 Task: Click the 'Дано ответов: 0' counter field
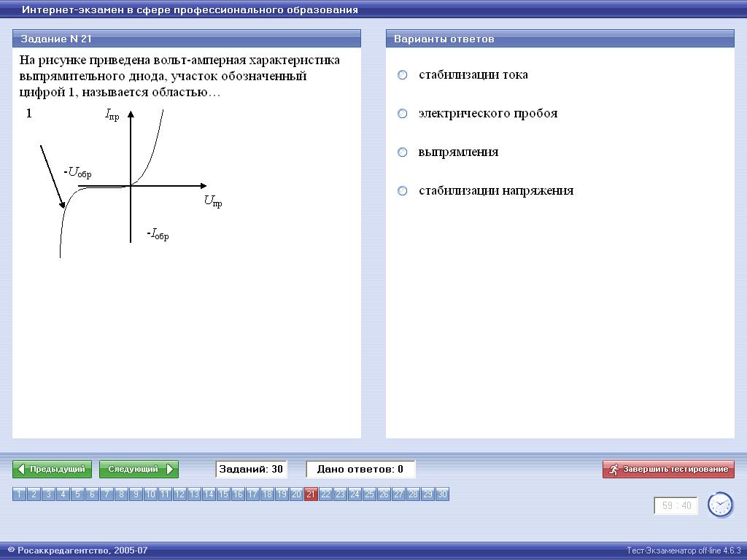tap(360, 469)
